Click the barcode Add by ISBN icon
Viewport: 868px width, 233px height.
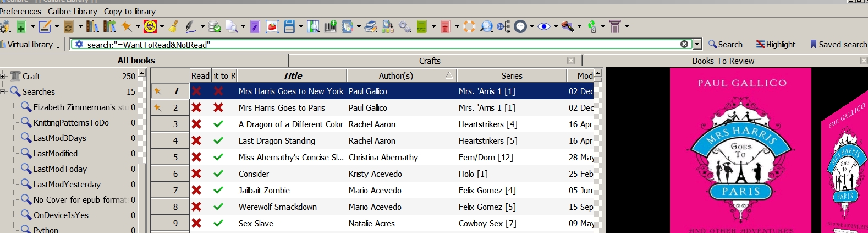pyautogui.click(x=331, y=26)
